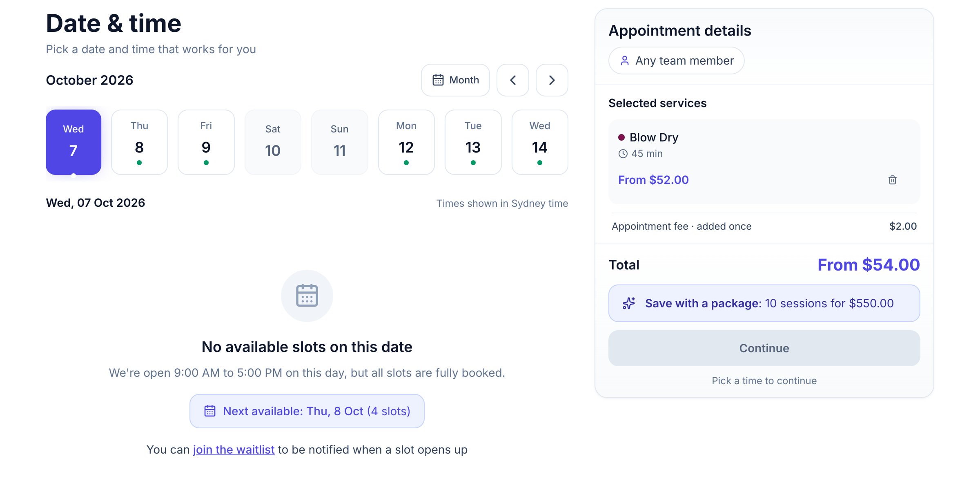Open the join the waitlist link
This screenshot has height=479, width=980.
[x=234, y=450]
